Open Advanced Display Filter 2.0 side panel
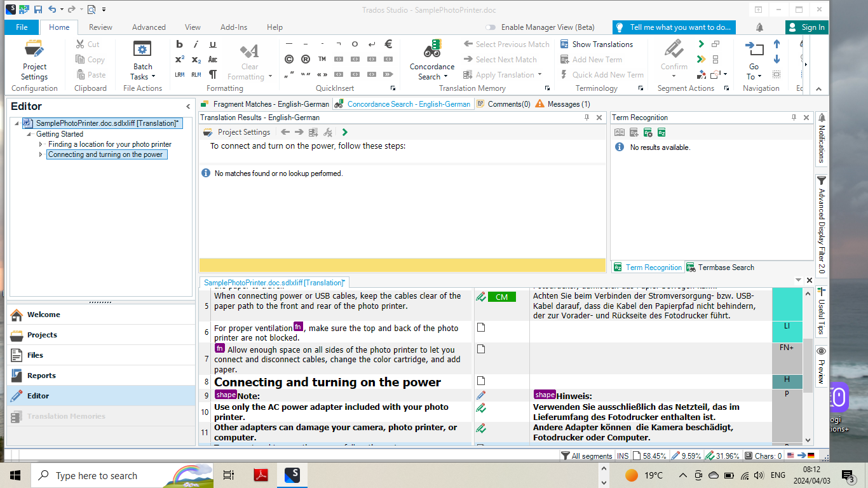868x488 pixels. pyautogui.click(x=821, y=226)
